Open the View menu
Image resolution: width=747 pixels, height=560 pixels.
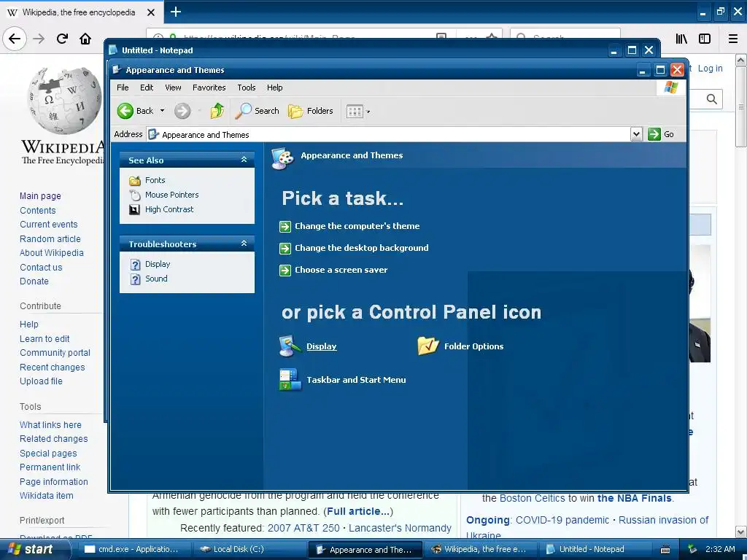[173, 87]
